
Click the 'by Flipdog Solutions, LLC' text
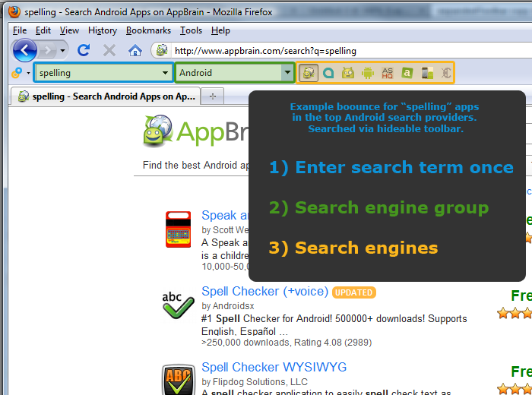[255, 382]
